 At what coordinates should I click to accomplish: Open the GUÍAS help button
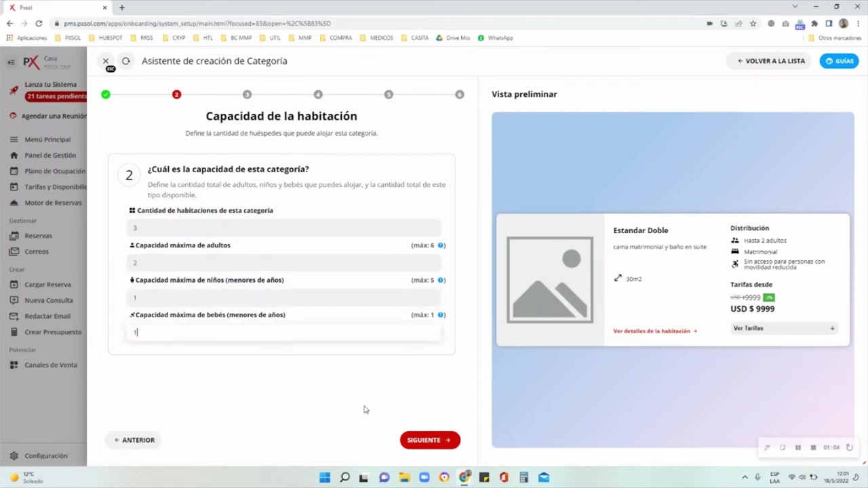click(x=839, y=61)
